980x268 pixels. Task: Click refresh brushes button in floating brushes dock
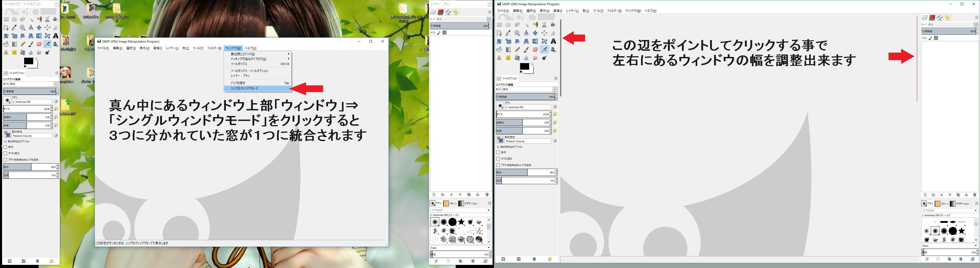pyautogui.click(x=485, y=261)
